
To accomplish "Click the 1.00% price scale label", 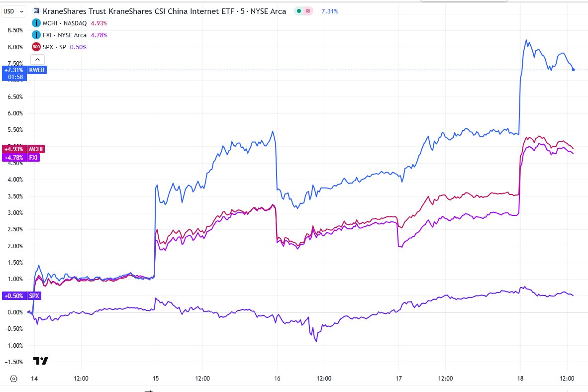I will point(15,279).
